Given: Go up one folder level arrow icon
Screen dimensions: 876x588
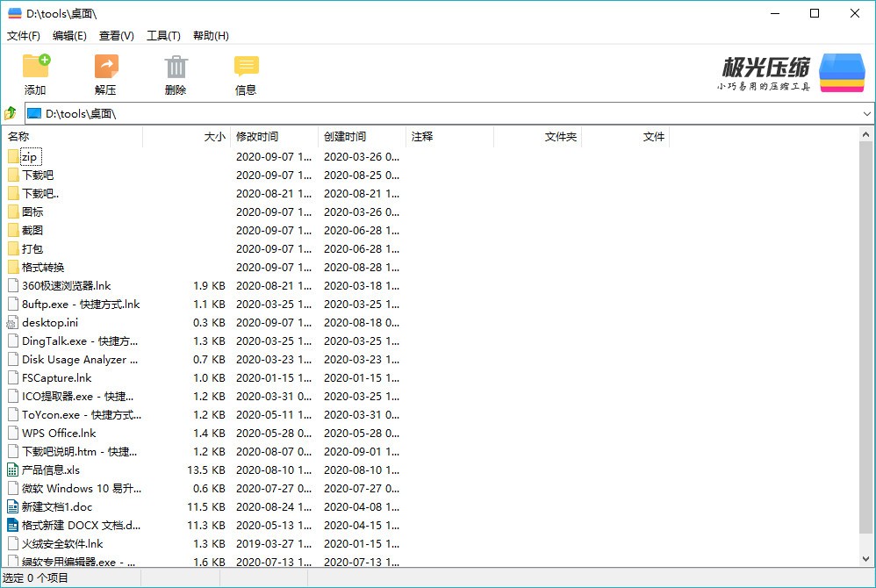Looking at the screenshot, I should [x=11, y=113].
